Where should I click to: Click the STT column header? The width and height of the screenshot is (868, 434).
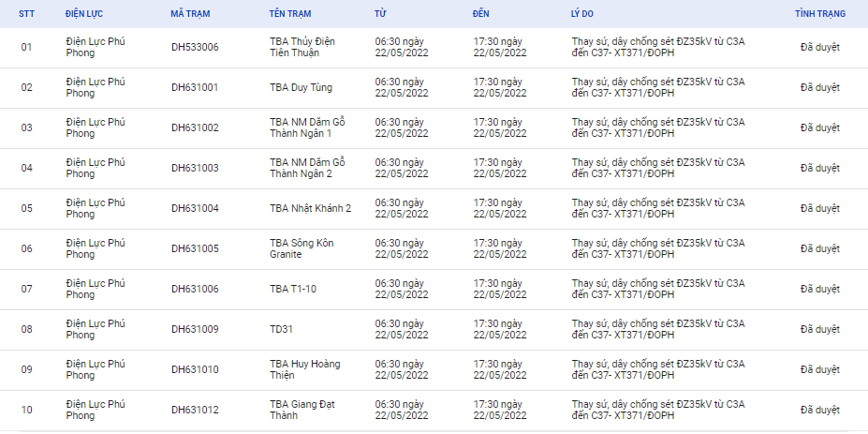click(26, 14)
